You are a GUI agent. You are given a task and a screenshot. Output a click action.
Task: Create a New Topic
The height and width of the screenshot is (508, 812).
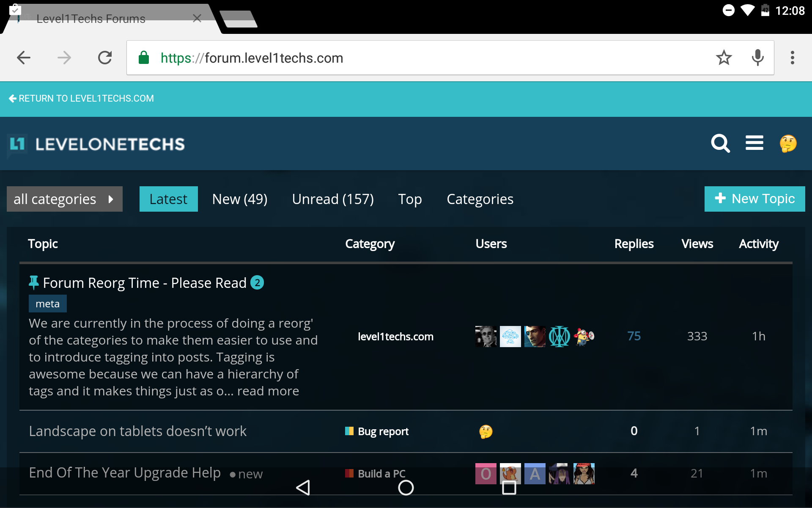[x=754, y=199]
